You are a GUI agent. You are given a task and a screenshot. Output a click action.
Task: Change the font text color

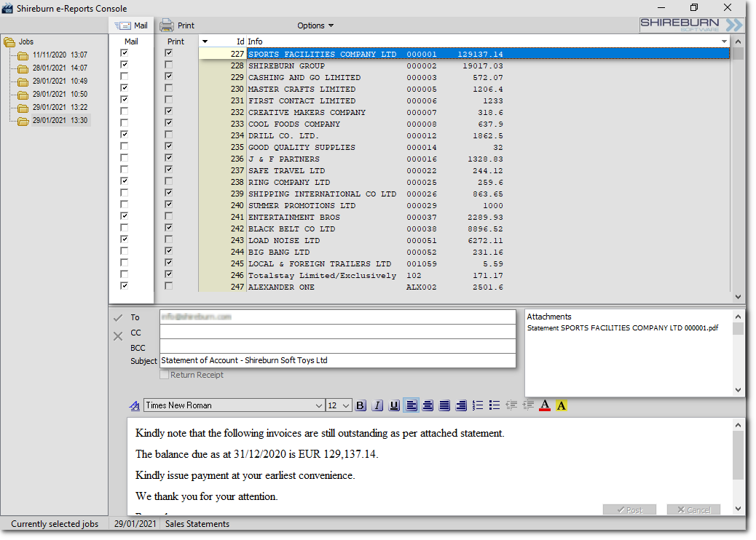545,405
